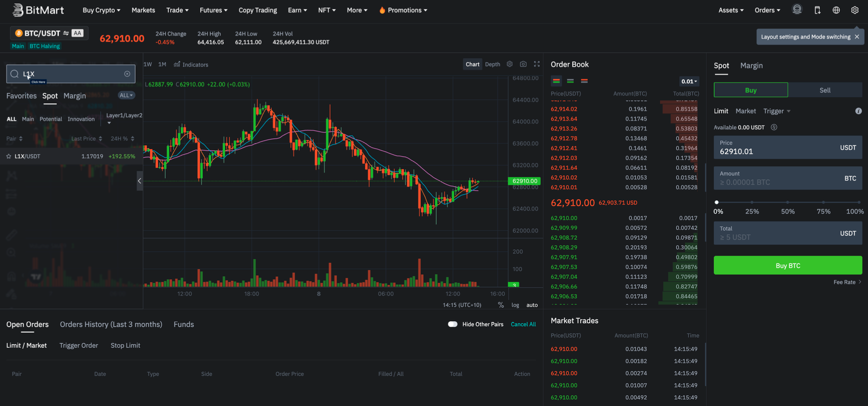Open the ALL filter dropdown near Margin
The height and width of the screenshot is (406, 868).
[x=126, y=95]
